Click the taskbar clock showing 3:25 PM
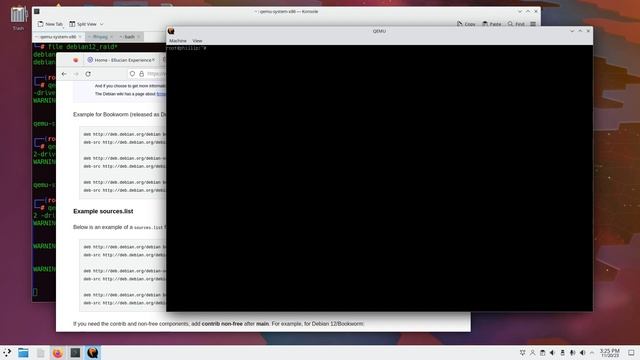Image resolution: width=640 pixels, height=360 pixels. coord(610,353)
